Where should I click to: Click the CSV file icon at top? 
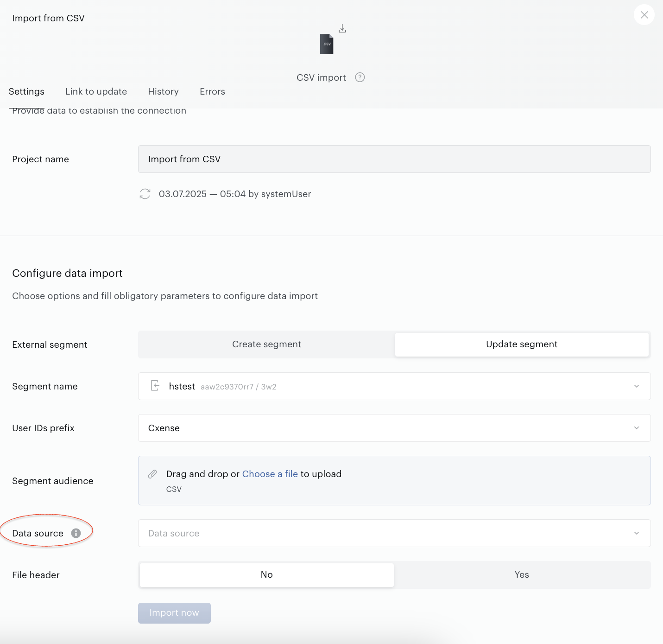pyautogui.click(x=327, y=44)
